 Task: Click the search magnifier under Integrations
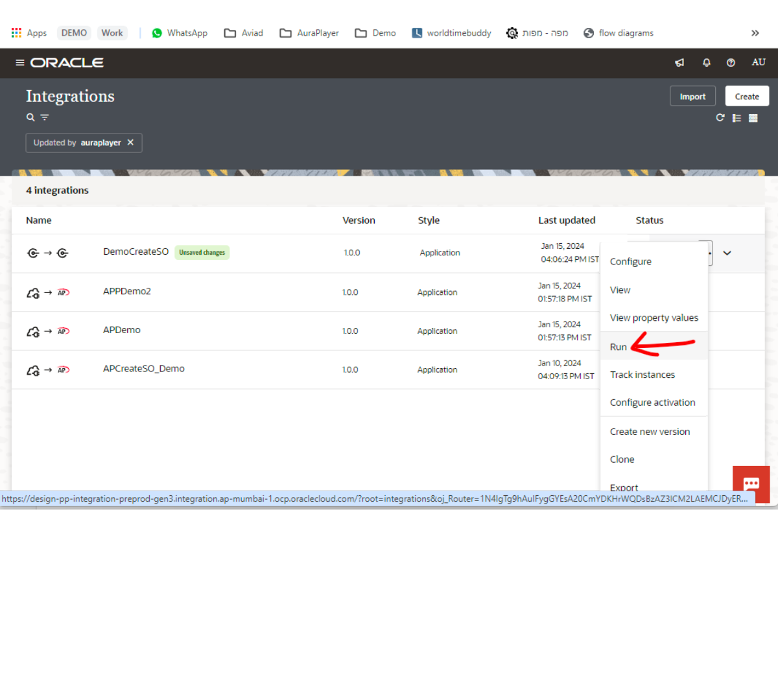coord(30,117)
